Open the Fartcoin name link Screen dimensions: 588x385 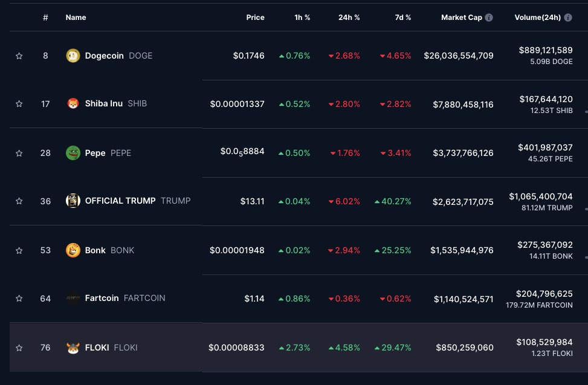click(102, 298)
